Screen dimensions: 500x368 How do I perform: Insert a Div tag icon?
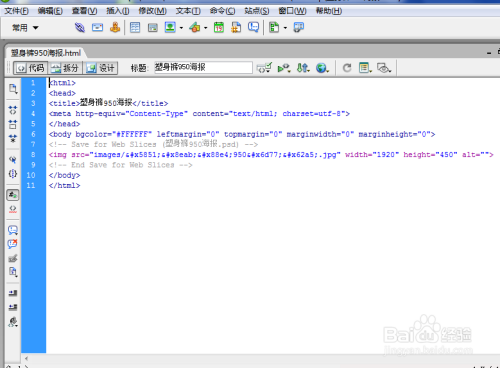coord(153,27)
